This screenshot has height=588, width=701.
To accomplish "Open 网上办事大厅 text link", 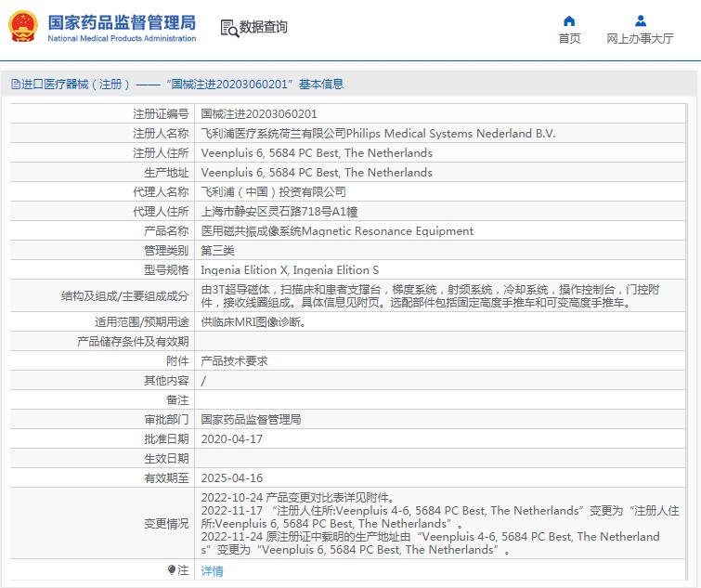I will click(640, 39).
